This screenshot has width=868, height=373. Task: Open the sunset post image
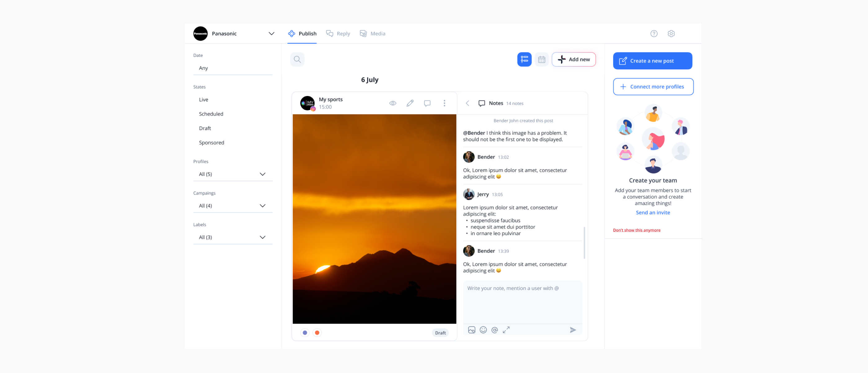pyautogui.click(x=374, y=219)
